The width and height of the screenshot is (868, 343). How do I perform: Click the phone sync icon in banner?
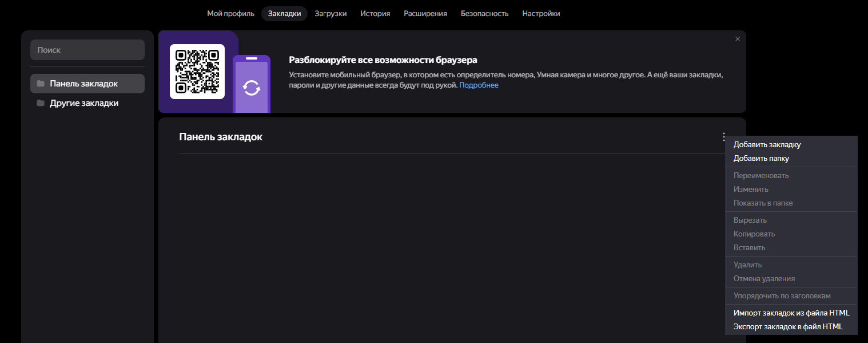pos(251,88)
